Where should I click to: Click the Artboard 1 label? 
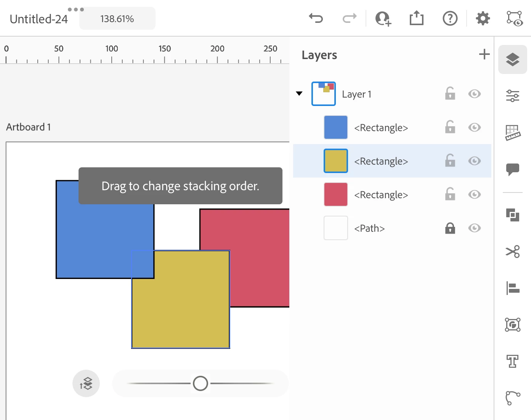[29, 127]
